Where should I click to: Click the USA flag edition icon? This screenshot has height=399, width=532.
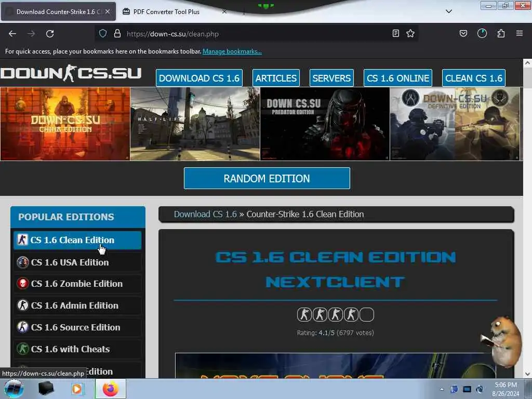click(23, 262)
